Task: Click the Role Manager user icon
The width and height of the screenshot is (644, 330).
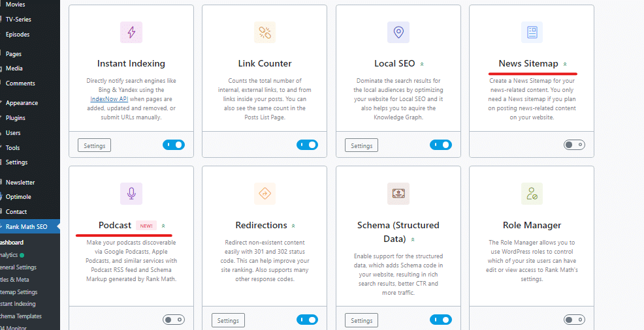Action: (x=532, y=194)
